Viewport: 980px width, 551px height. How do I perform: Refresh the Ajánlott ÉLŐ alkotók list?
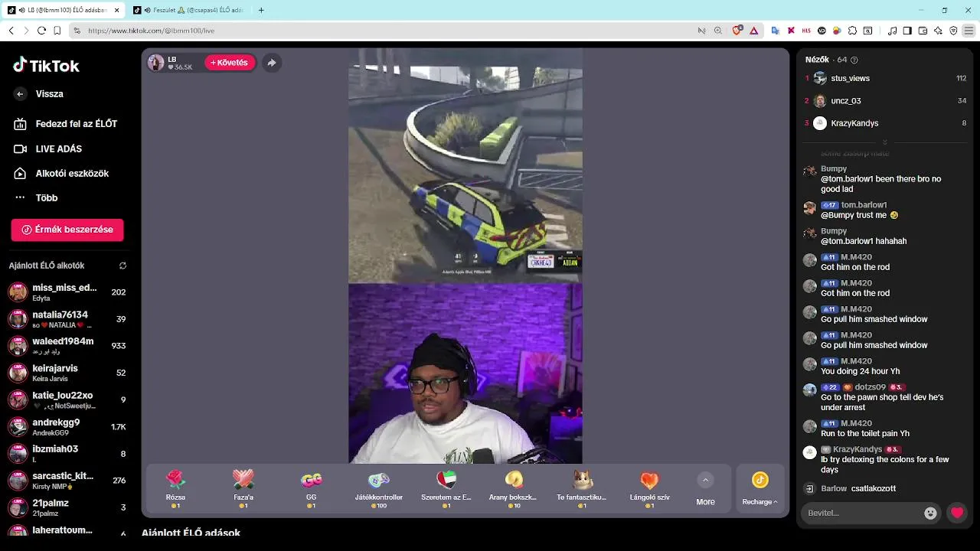(122, 266)
